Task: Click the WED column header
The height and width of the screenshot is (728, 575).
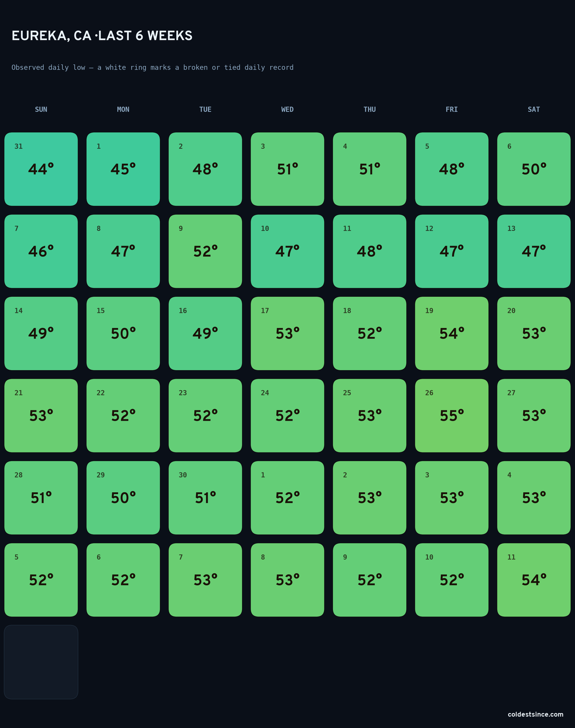Action: (x=287, y=109)
